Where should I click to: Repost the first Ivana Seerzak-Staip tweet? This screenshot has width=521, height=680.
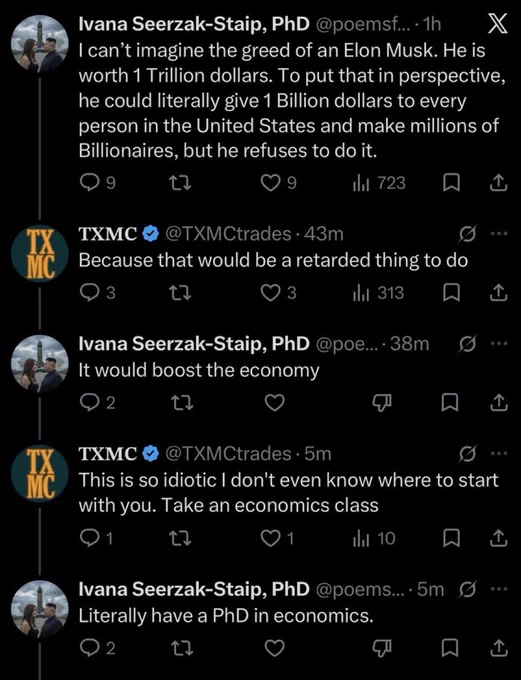180,183
